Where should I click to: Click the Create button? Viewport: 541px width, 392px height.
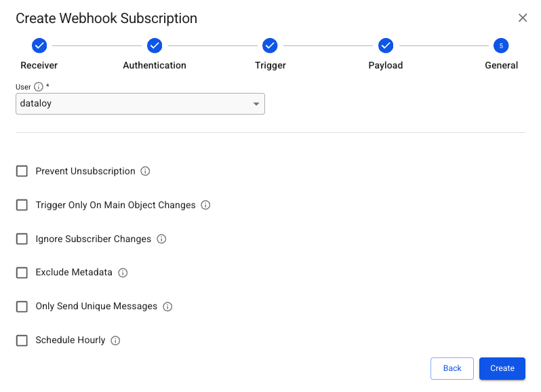point(502,368)
